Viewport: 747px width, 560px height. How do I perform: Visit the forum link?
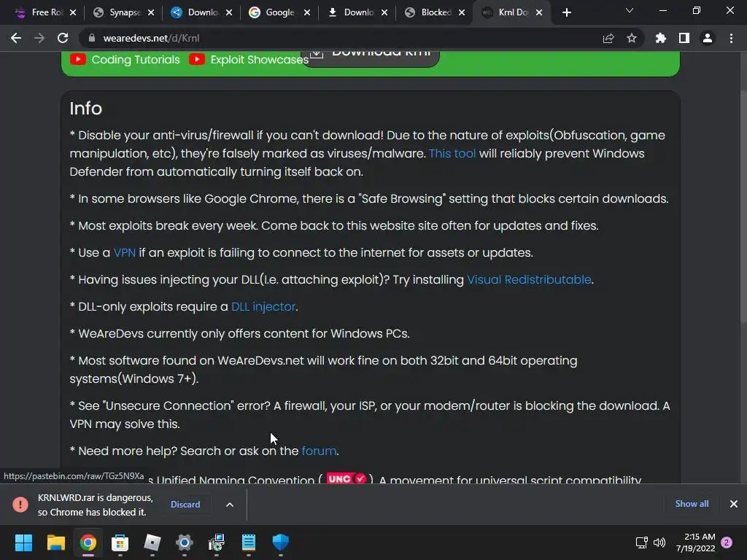click(319, 451)
